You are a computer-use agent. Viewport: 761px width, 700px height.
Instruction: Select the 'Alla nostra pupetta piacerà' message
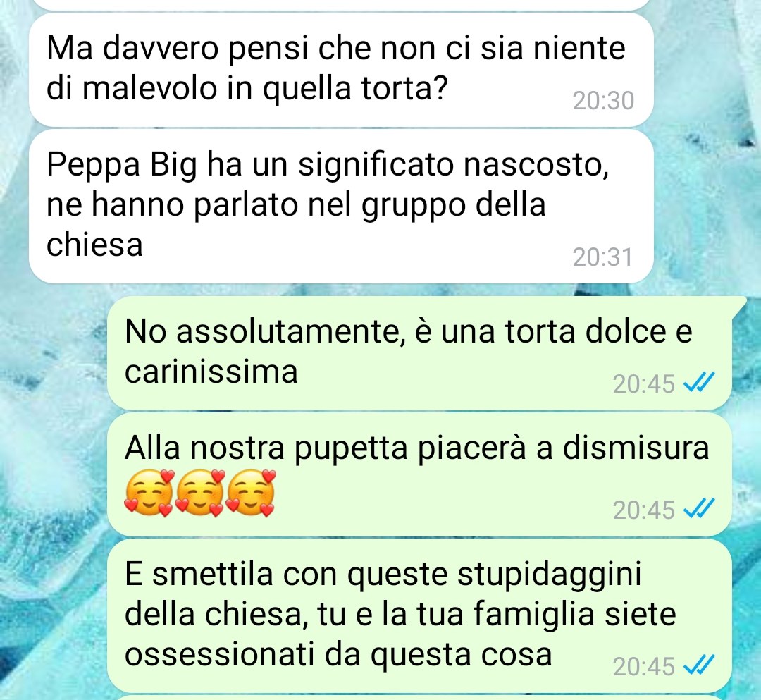419,474
